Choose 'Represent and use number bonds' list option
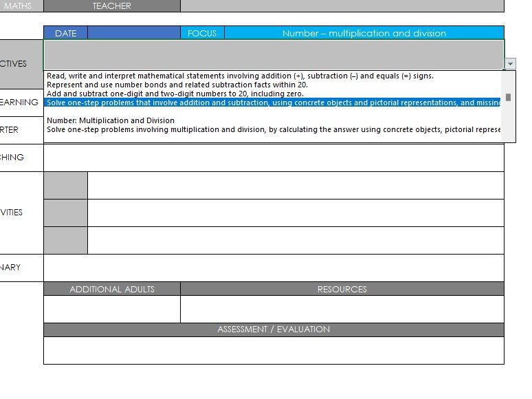Image resolution: width=532 pixels, height=399 pixels. coord(177,85)
